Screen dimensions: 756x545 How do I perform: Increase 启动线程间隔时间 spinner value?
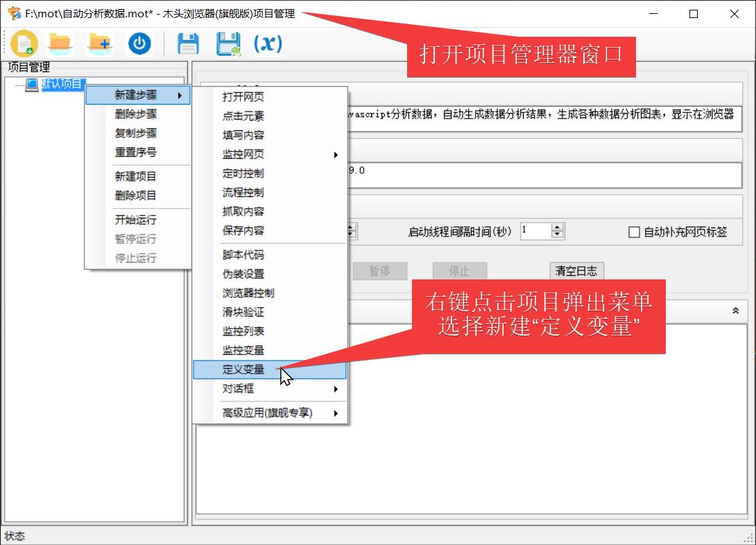tap(558, 227)
